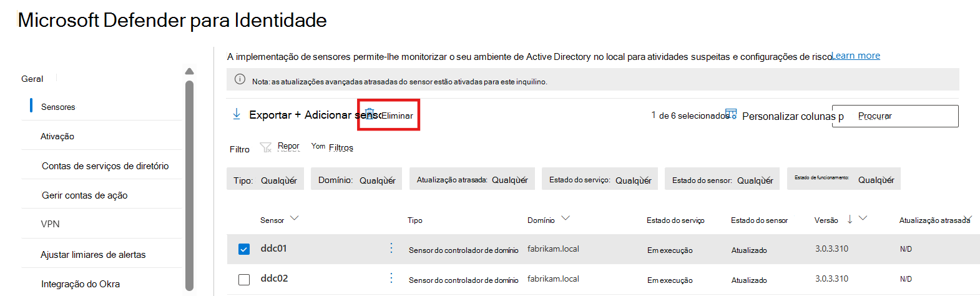The width and height of the screenshot is (980, 296).
Task: Check the ddc02 row checkbox
Action: pyautogui.click(x=244, y=279)
